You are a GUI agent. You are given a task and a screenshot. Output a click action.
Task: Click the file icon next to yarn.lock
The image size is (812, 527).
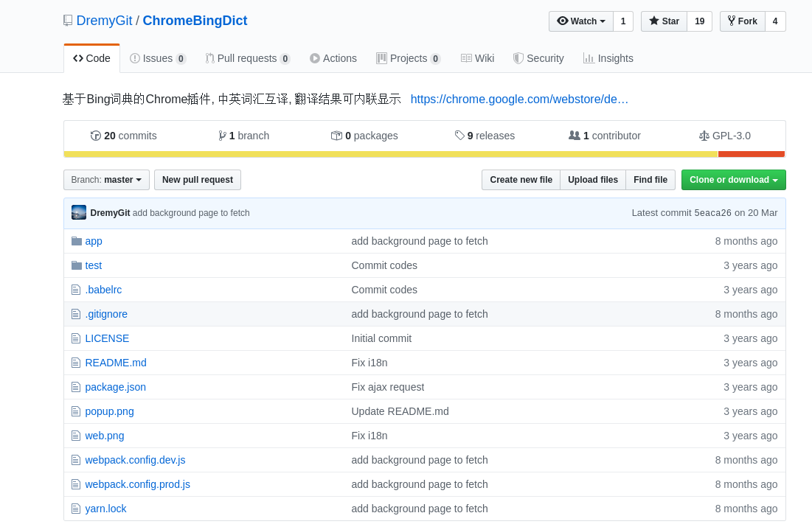click(76, 509)
